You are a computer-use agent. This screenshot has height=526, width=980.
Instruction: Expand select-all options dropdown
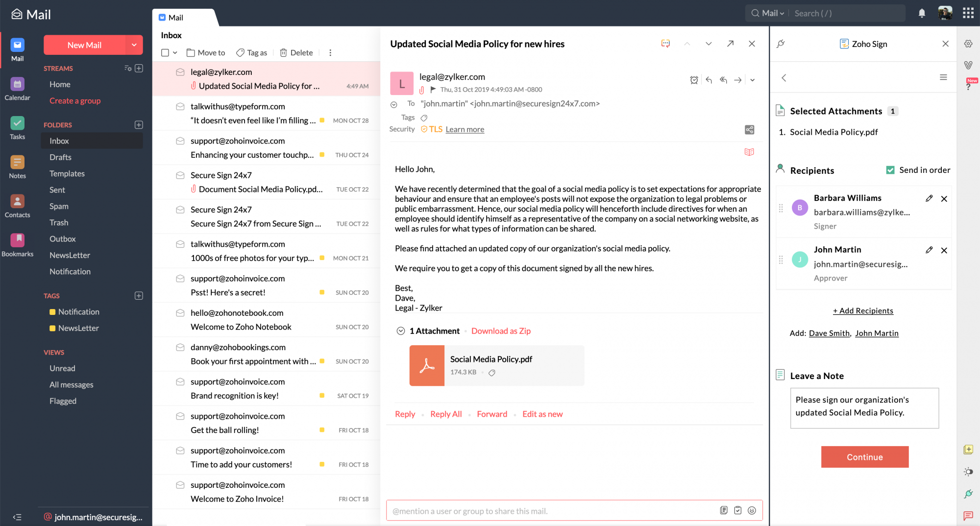pos(175,52)
